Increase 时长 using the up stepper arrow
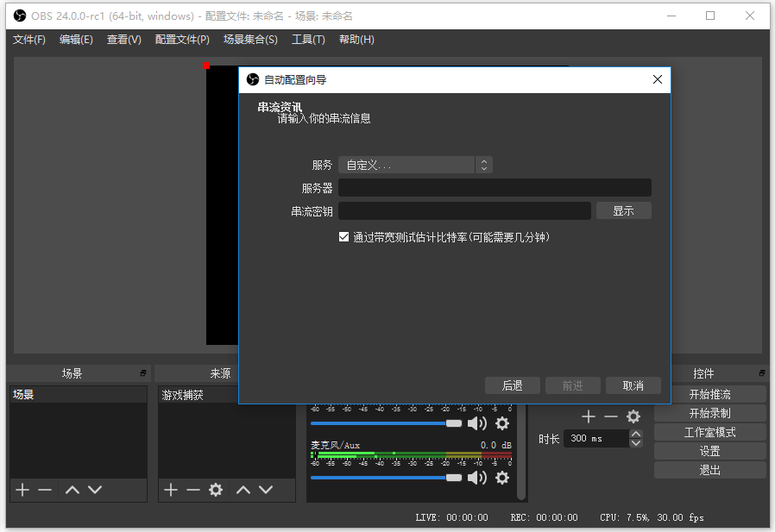 [636, 433]
